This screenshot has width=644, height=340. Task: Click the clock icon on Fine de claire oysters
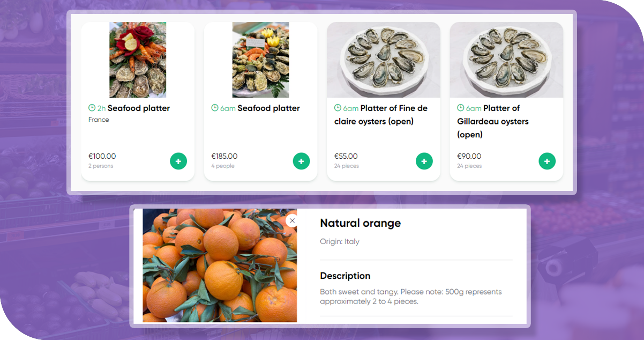(x=338, y=108)
